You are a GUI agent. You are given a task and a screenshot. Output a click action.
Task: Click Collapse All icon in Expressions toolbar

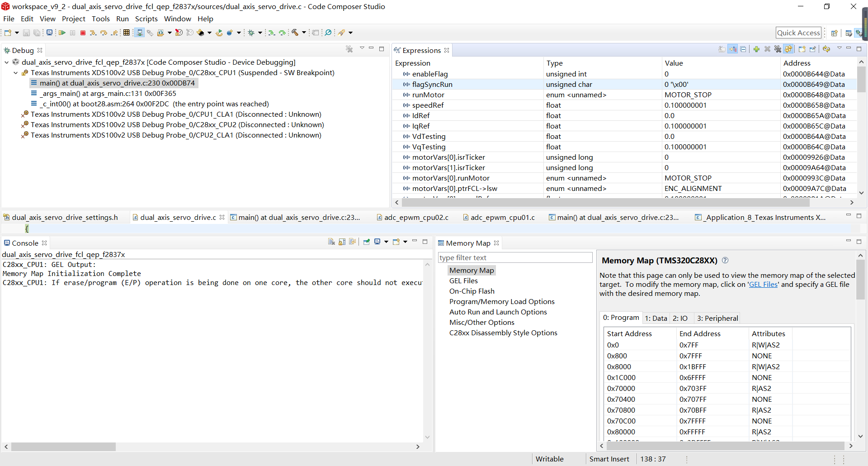point(743,49)
